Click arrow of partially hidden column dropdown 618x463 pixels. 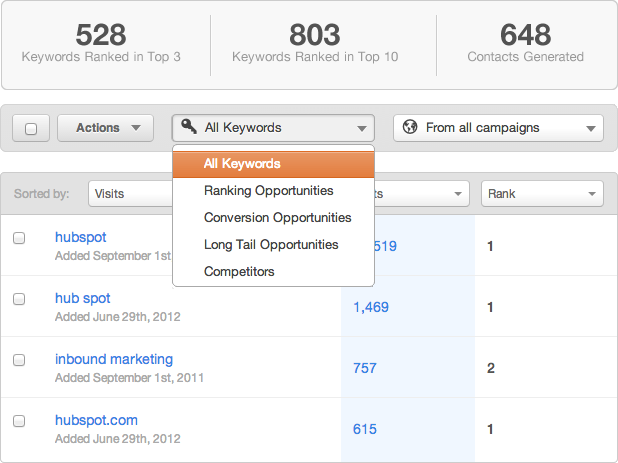coord(458,194)
